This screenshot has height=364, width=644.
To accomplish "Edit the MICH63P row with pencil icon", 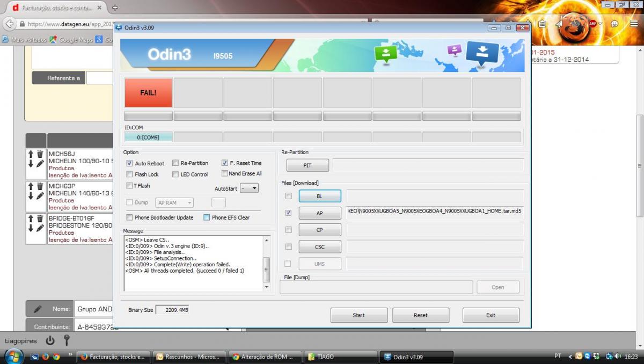I will (40, 195).
